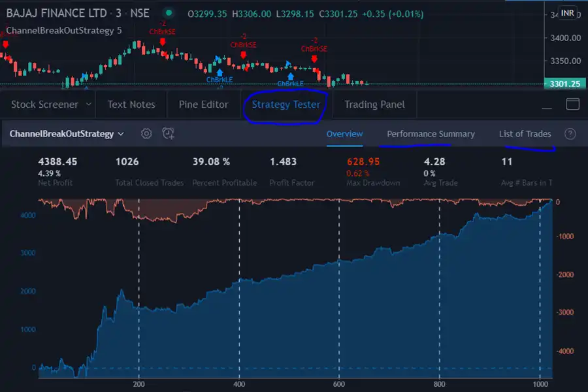Select the ChannelBreakOutStrategy 5 chart legend
The height and width of the screenshot is (392, 588).
(x=64, y=31)
